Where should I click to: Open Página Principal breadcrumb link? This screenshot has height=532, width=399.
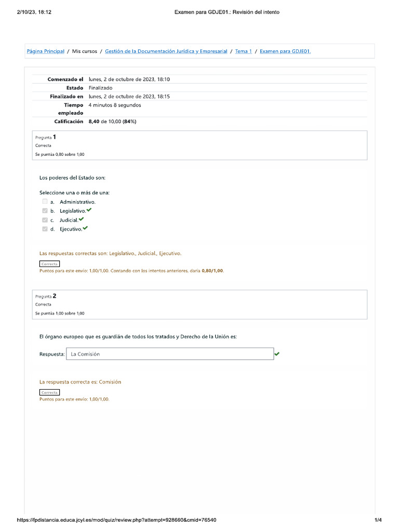click(46, 51)
